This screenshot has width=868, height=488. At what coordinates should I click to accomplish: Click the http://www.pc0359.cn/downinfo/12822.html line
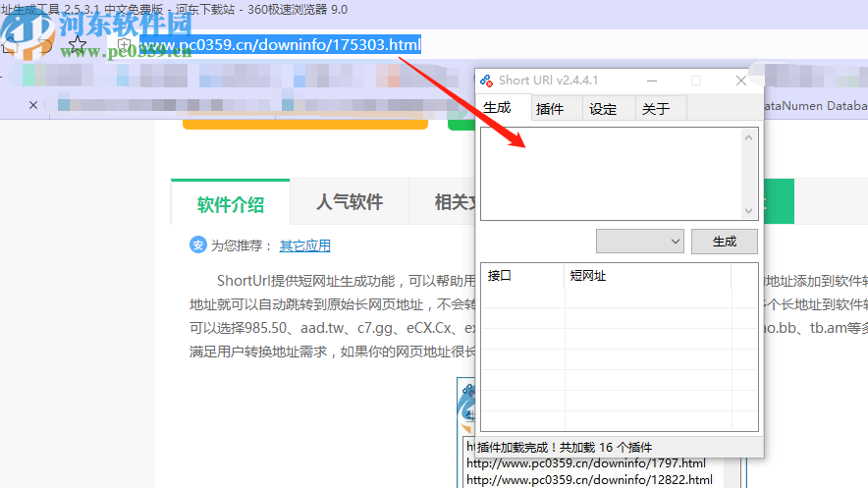tap(589, 480)
